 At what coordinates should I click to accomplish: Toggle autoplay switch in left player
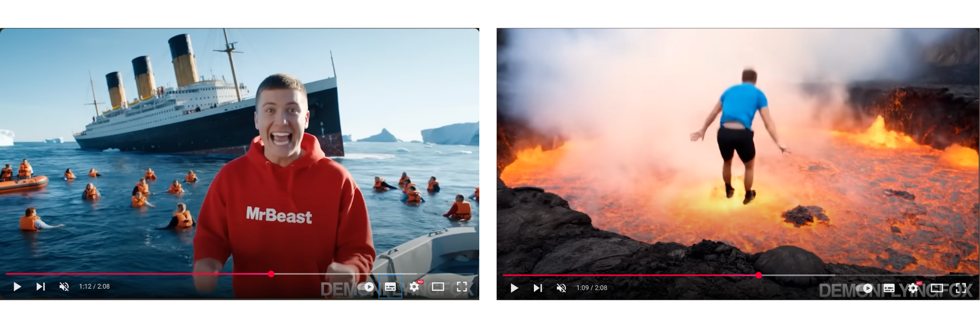click(x=366, y=287)
